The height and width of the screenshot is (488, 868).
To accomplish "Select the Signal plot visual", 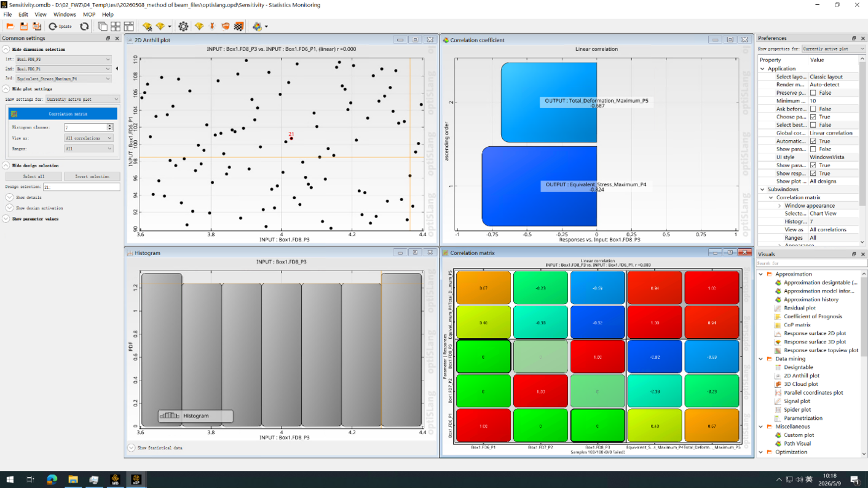I will pos(797,401).
